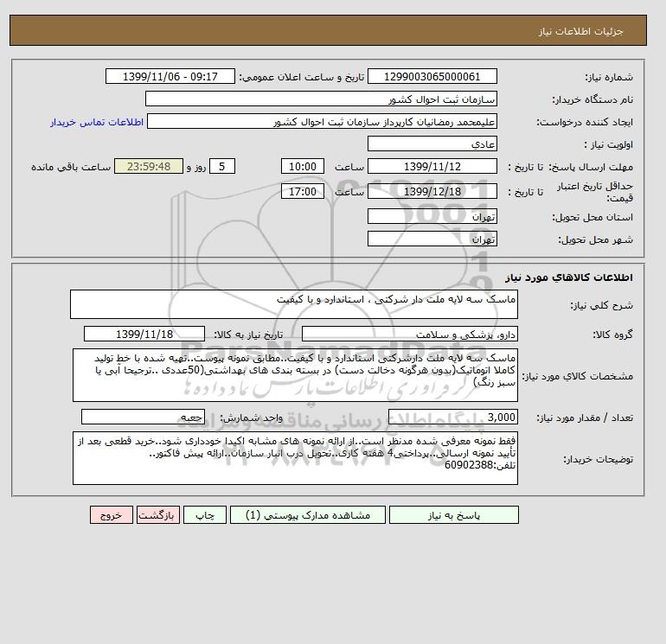
Task: Click the deadline time field 10:00
Action: pos(303,167)
